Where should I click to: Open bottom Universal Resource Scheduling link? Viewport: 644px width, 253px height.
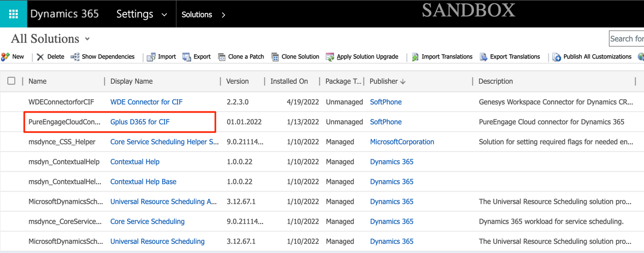pyautogui.click(x=157, y=241)
